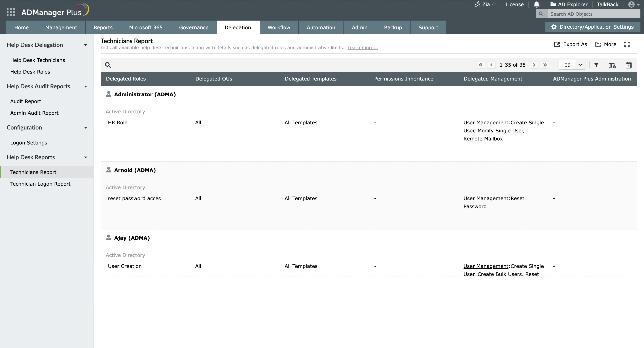
Task: Open the Learn more link
Action: tap(362, 47)
